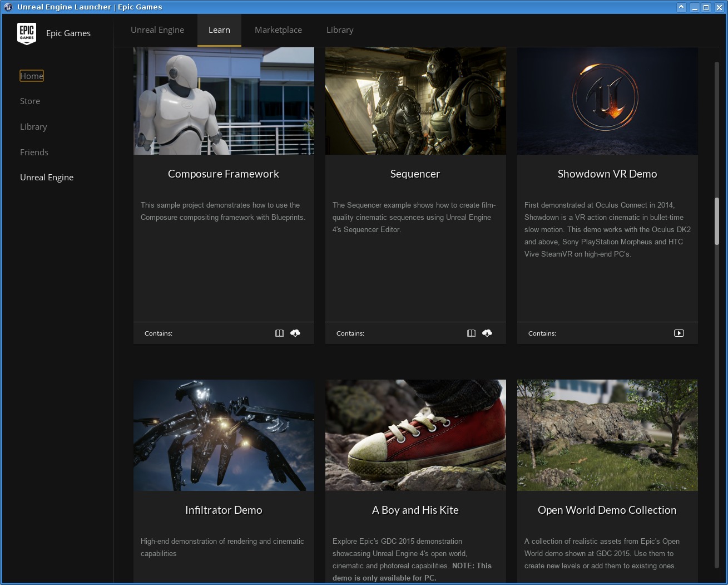Open the Marketplace tab

278,30
